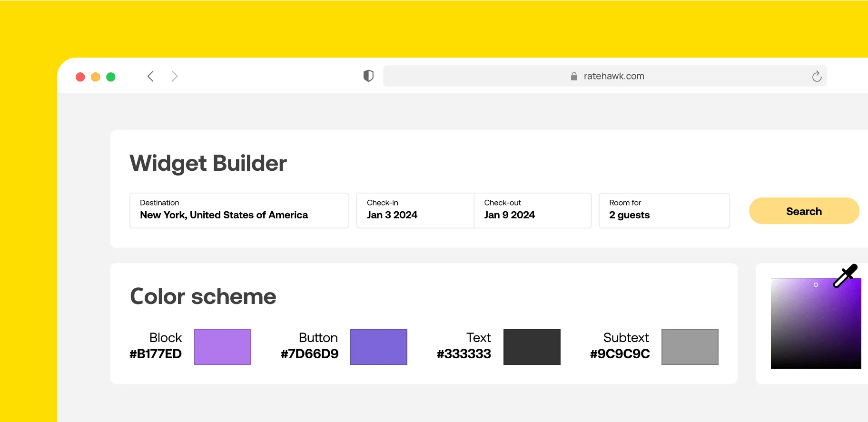Open the Check-in date picker
Image resolution: width=868 pixels, height=422 pixels.
415,210
